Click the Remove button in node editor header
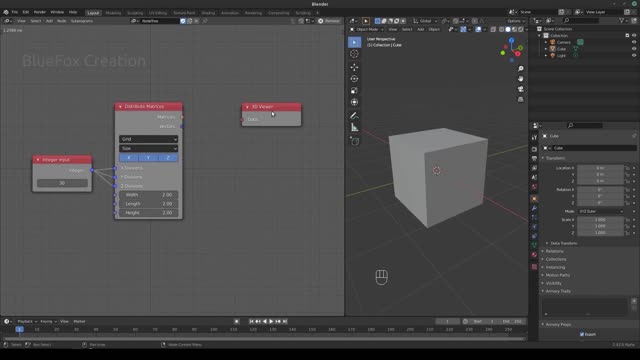640x360 pixels. click(x=329, y=21)
